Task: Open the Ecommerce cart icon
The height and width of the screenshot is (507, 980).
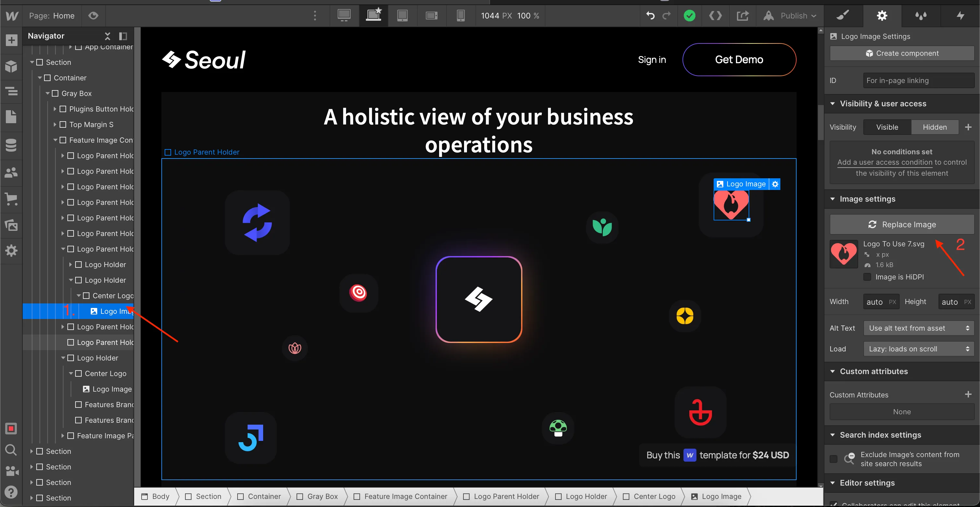Action: click(11, 199)
